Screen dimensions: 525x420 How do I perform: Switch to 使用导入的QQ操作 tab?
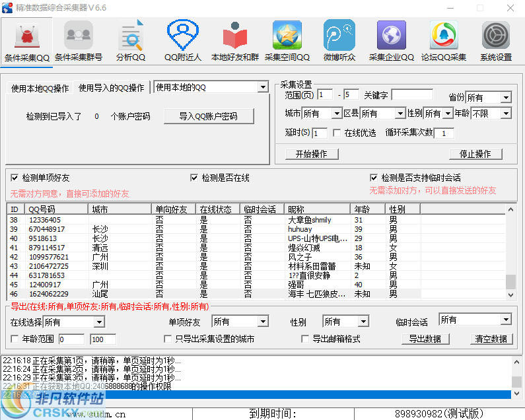(x=111, y=88)
